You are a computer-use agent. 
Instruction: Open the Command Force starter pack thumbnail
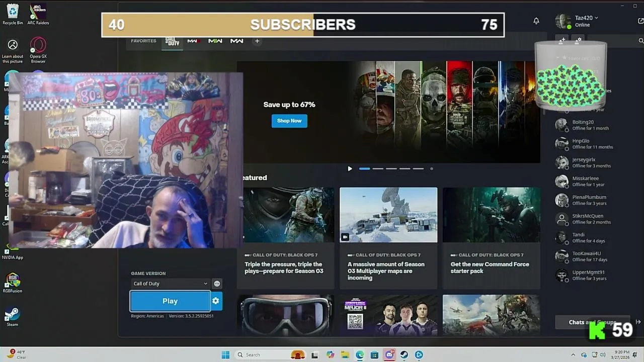(x=492, y=215)
